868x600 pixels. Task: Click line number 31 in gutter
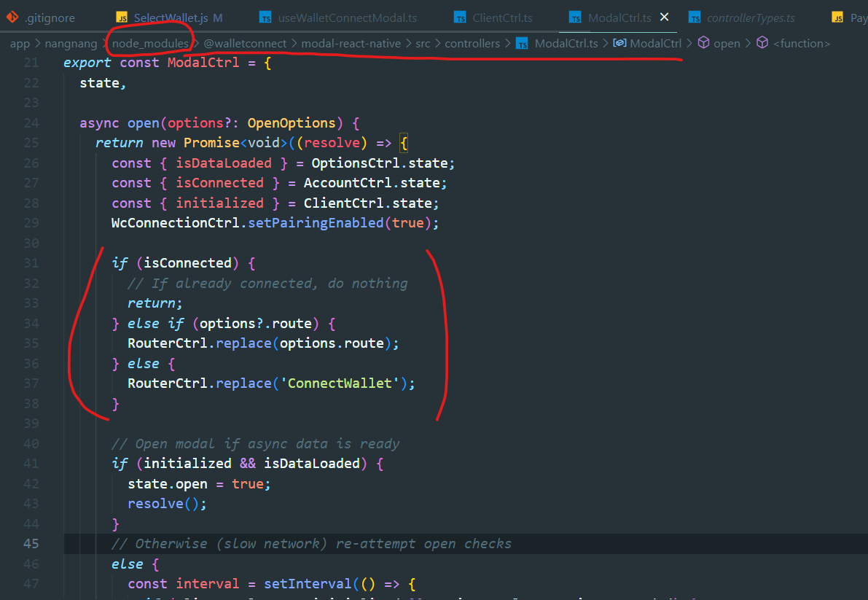click(31, 263)
